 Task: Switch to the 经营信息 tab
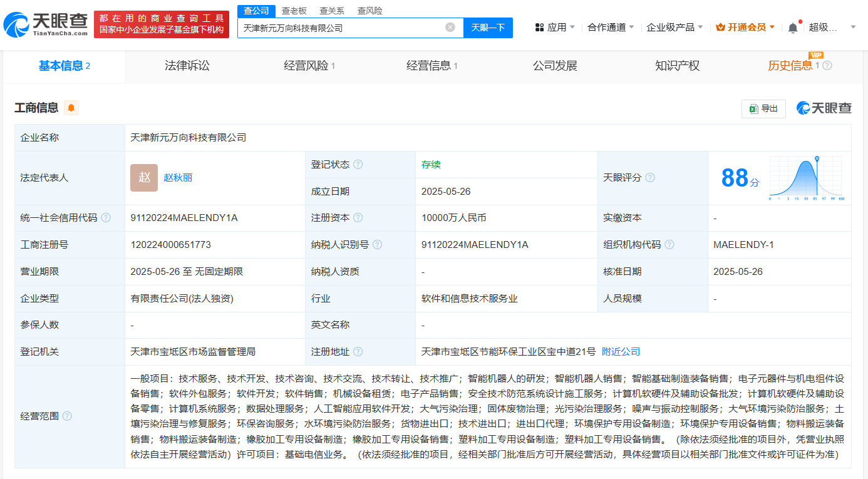(432, 66)
